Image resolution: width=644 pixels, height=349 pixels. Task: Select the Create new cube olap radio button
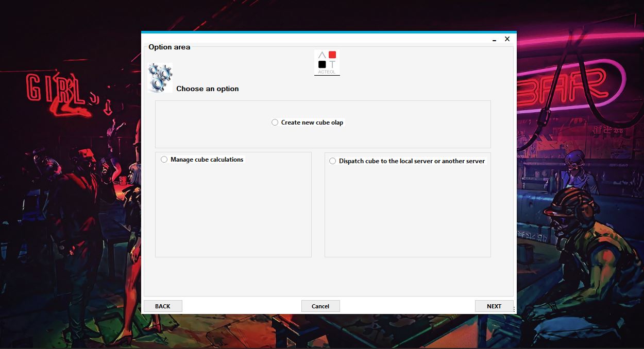275,123
